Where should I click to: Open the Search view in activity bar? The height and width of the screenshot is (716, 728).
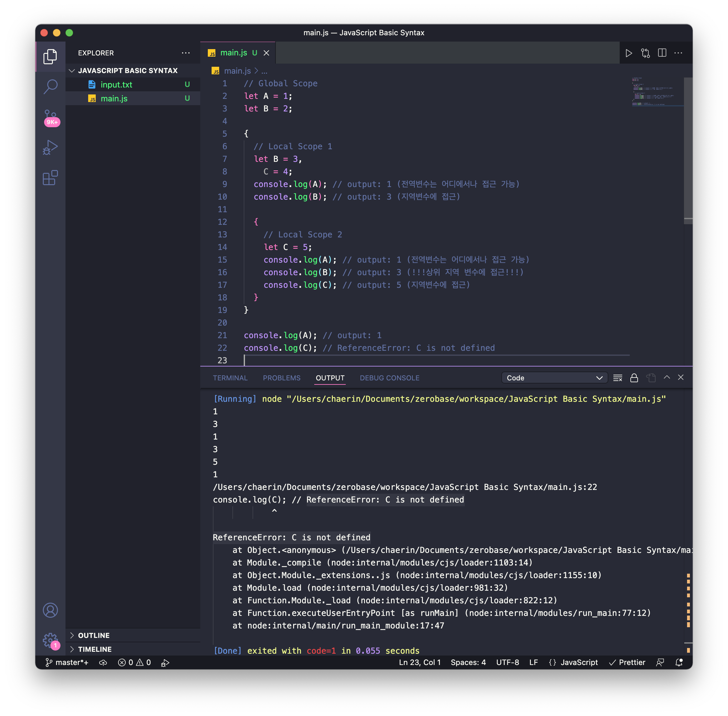coord(50,87)
